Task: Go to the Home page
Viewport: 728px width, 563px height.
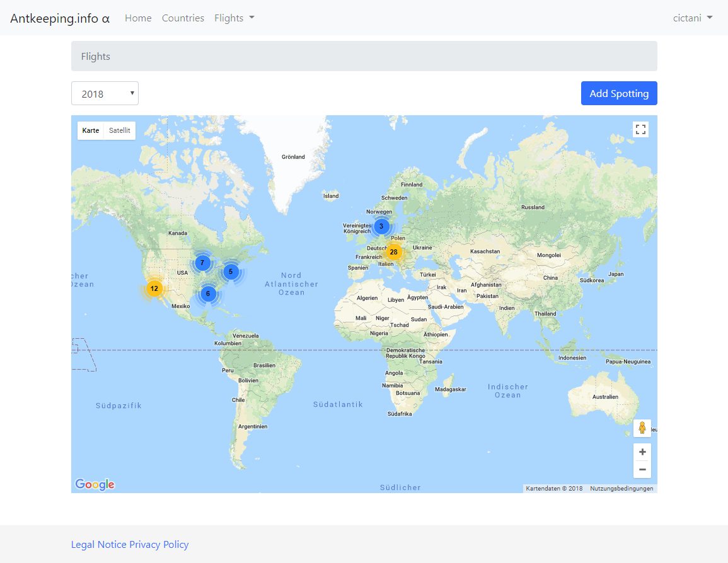Action: click(138, 18)
